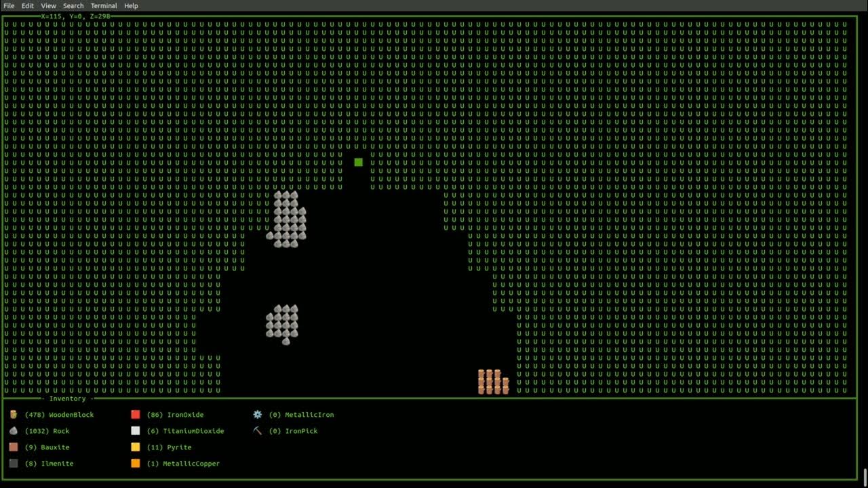Viewport: 868px width, 488px height.
Task: Click the Rock inventory icon
Action: coord(14,430)
